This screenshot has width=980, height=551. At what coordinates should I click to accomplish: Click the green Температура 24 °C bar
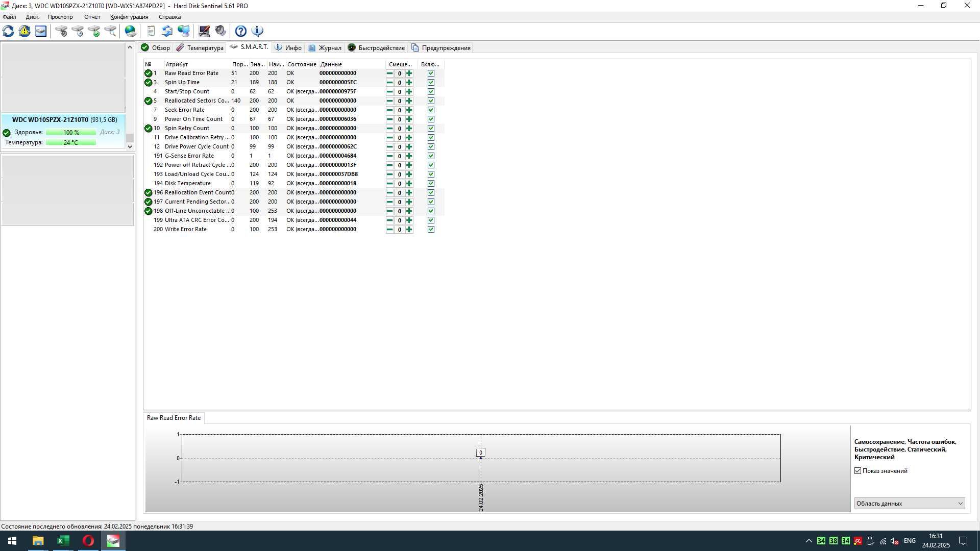click(71, 143)
